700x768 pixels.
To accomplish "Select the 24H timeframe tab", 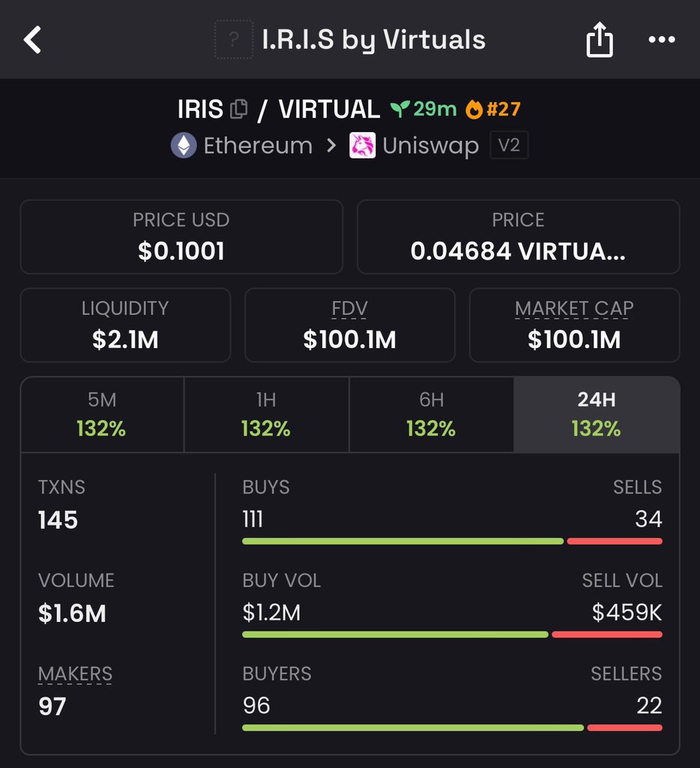I will (x=597, y=415).
